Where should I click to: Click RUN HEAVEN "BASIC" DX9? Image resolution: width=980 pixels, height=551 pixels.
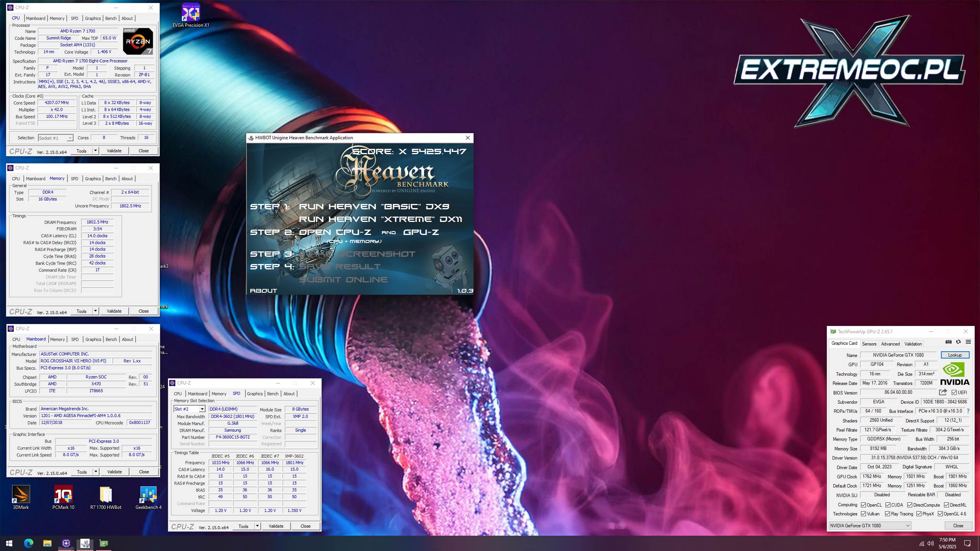(374, 207)
